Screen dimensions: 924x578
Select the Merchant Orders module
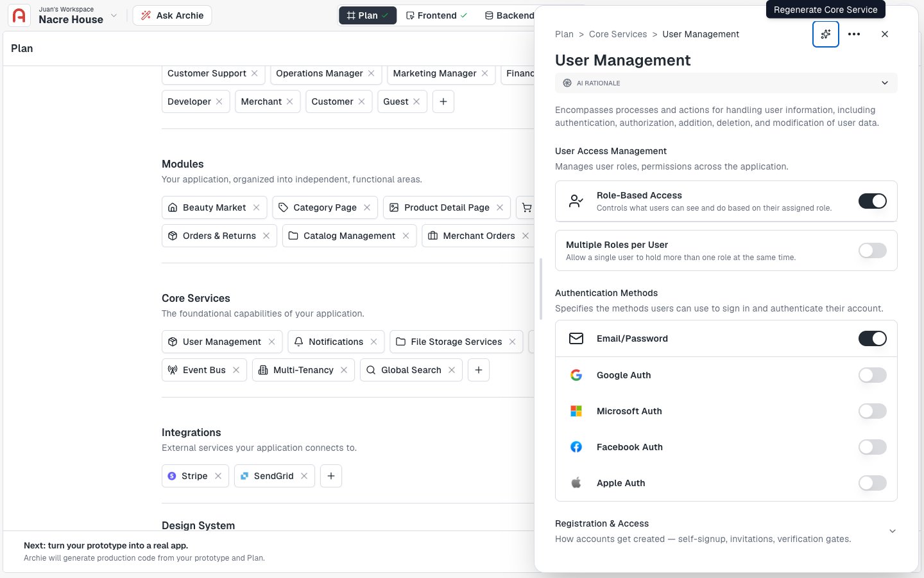(479, 236)
